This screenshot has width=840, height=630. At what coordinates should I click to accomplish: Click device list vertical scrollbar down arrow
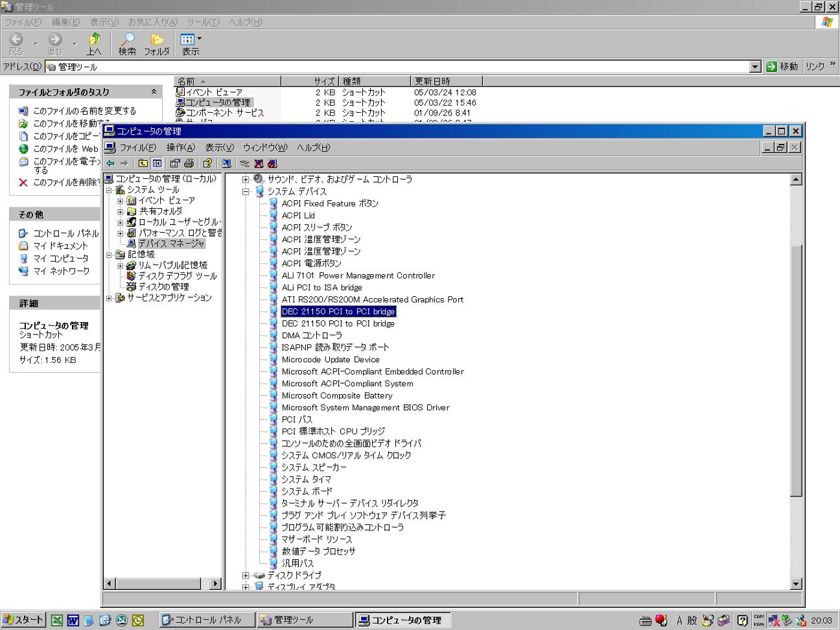[797, 584]
